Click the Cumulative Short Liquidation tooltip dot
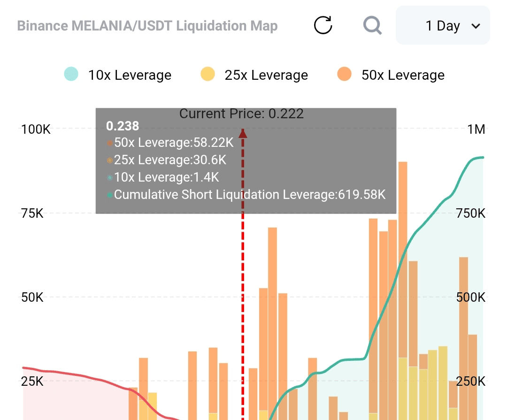 point(109,195)
